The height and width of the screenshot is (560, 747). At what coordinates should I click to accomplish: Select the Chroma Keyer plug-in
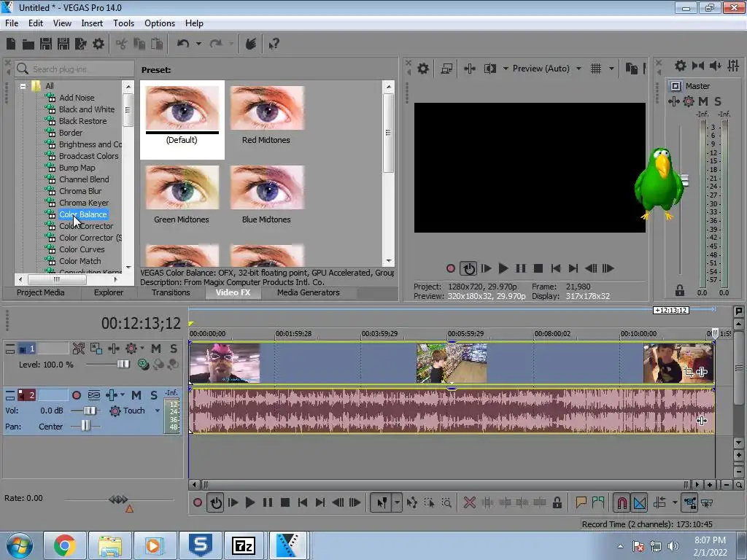(84, 203)
